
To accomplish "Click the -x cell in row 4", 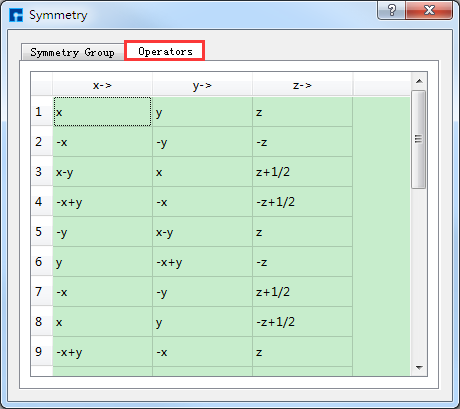I will point(202,201).
